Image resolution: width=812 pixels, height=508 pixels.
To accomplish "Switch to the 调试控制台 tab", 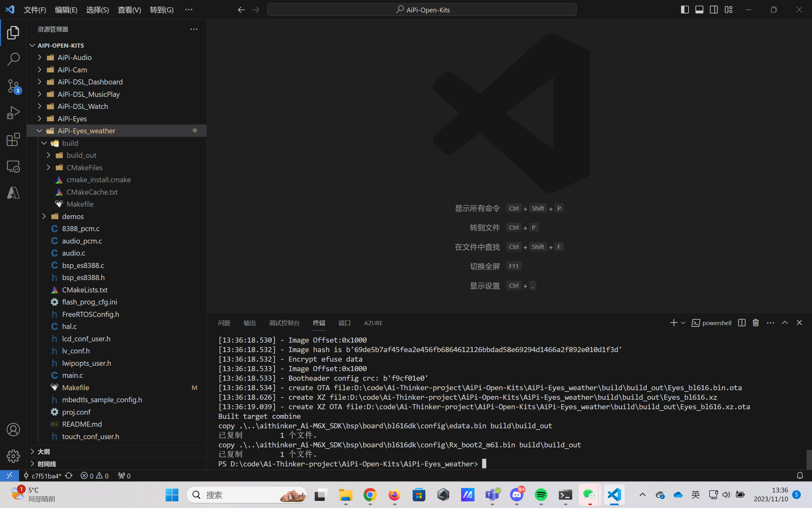I will tap(284, 323).
